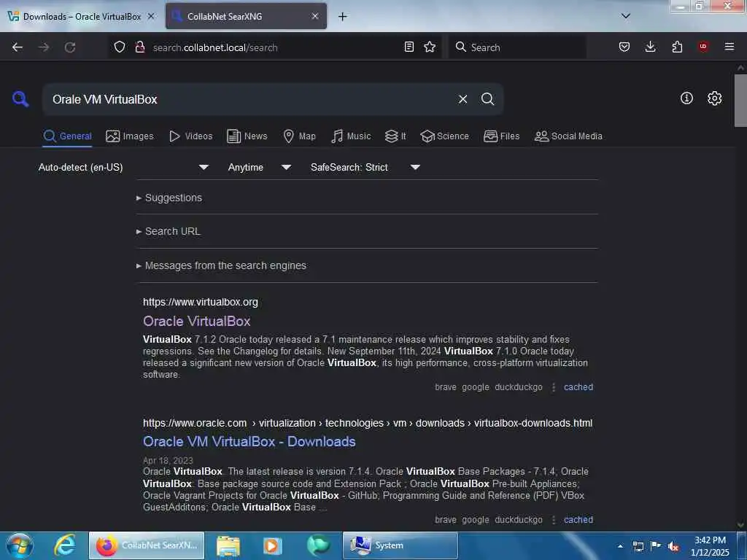Click the oracle.com virtualbox-downloads URL
Viewport: 747px width, 560px height.
[368, 424]
